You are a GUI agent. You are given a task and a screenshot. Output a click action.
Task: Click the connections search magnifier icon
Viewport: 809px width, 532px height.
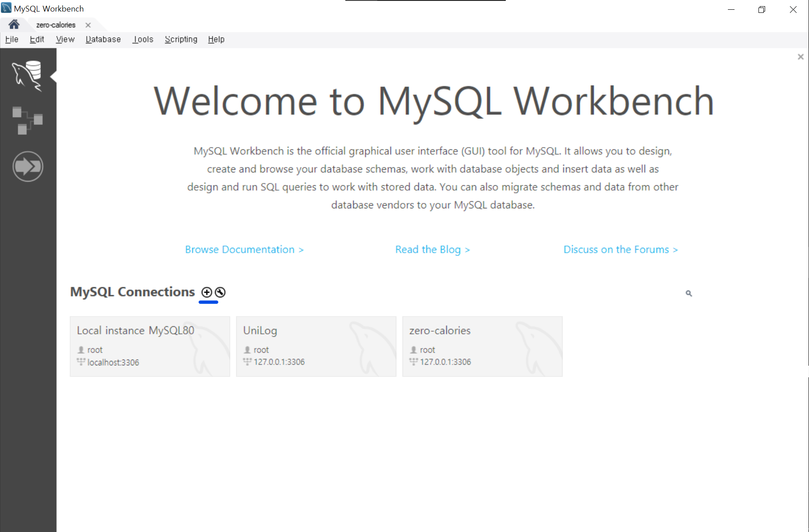(689, 293)
